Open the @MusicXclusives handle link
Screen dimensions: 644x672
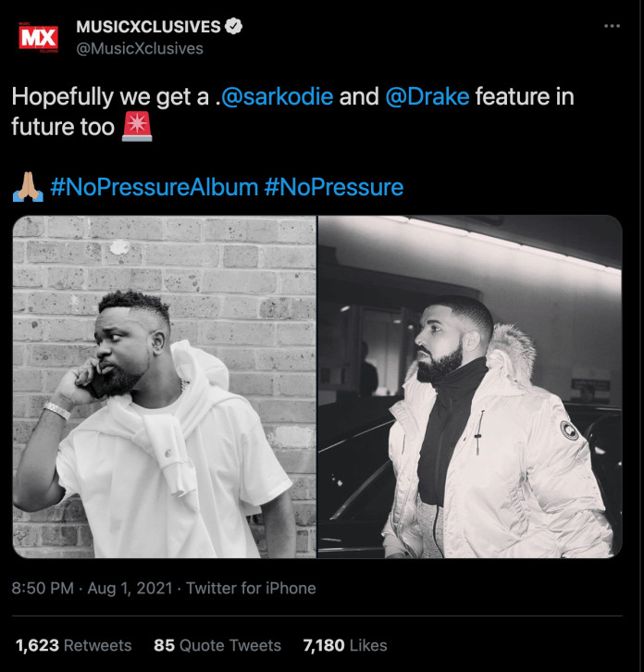[x=140, y=48]
